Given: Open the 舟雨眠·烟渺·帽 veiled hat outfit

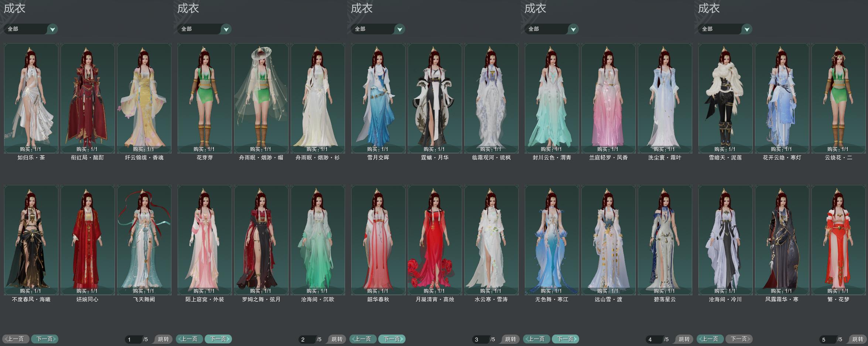Looking at the screenshot, I should [261, 98].
